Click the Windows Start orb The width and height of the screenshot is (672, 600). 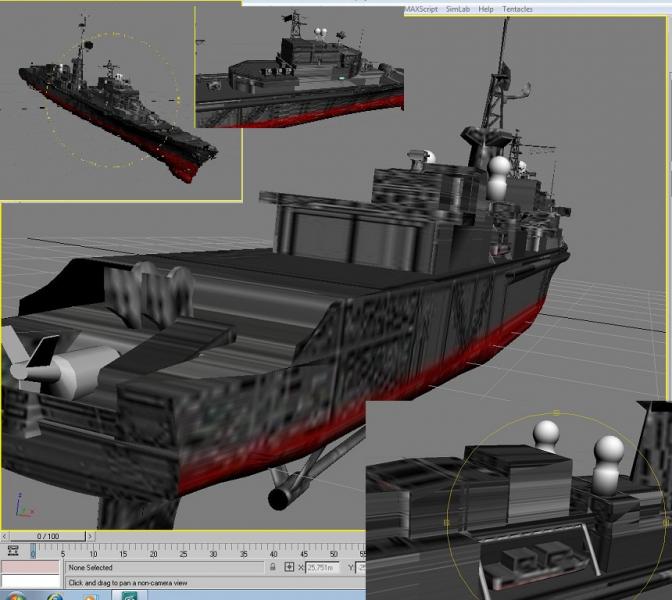tap(16, 596)
